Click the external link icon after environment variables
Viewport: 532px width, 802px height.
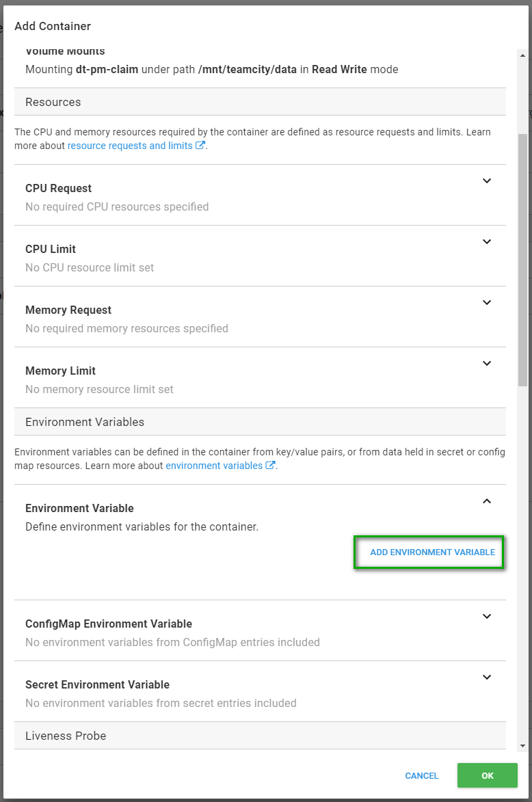pyautogui.click(x=271, y=466)
